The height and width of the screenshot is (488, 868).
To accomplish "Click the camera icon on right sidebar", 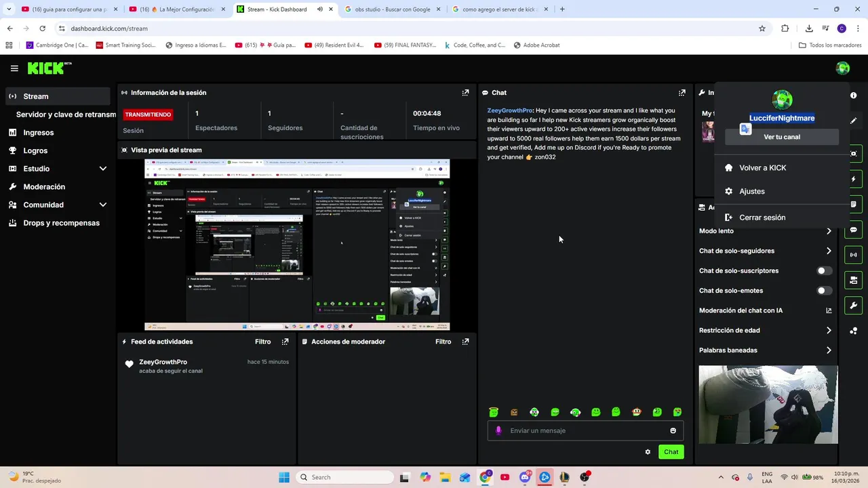I will tap(853, 280).
